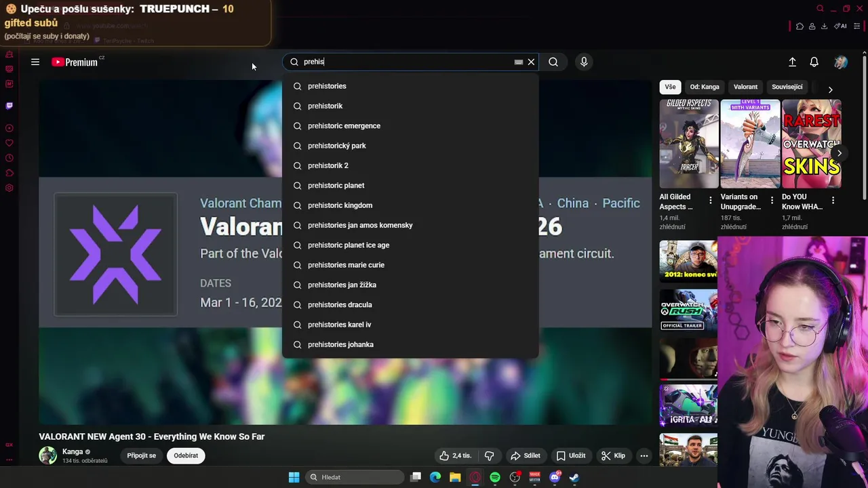This screenshot has height=488, width=868.
Task: Select the 'prehistoric planet' suggestion
Action: [410, 185]
